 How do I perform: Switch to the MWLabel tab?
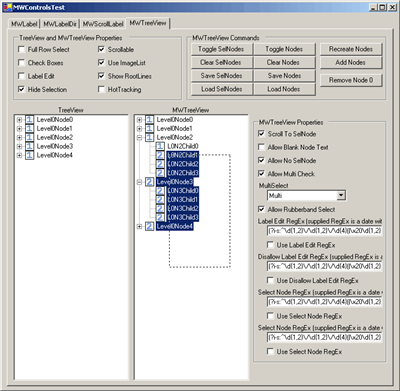tap(24, 24)
